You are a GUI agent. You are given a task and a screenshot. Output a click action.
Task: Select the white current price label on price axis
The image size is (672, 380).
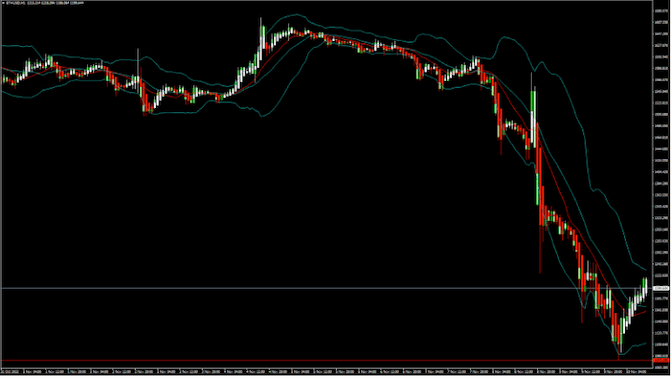[661, 289]
